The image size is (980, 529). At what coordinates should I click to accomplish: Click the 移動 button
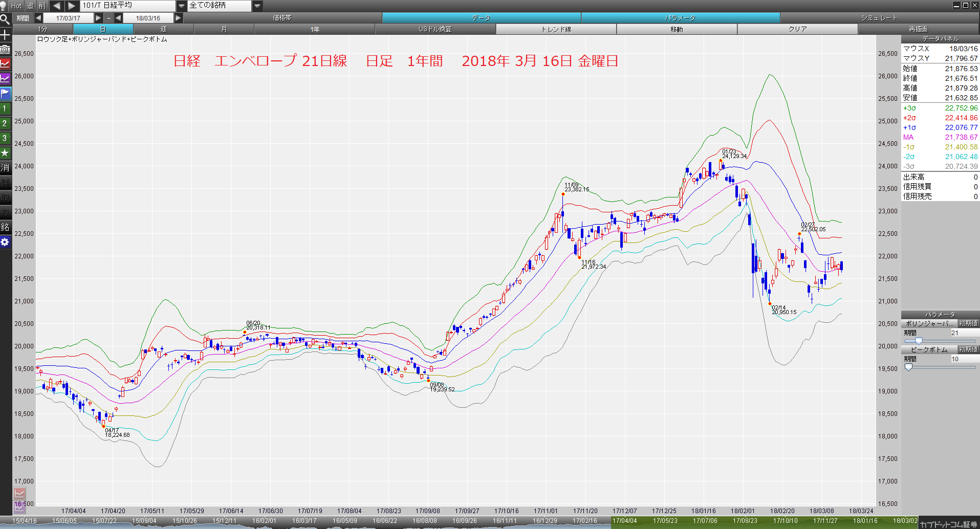[677, 29]
